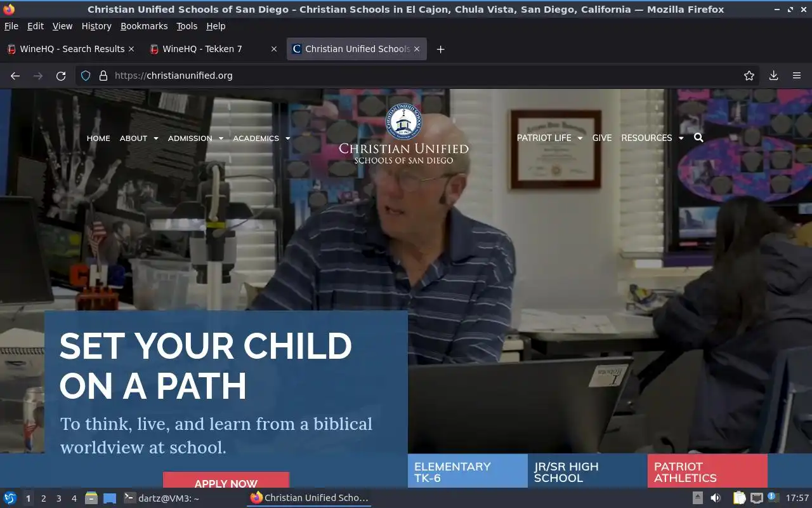
Task: Open the Help menu
Action: point(216,26)
